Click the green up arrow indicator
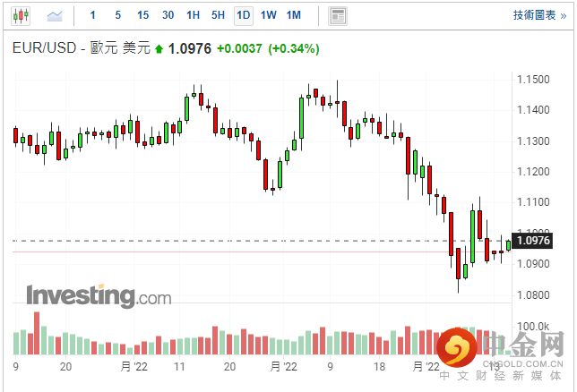This screenshot has height=392, width=577. (159, 49)
